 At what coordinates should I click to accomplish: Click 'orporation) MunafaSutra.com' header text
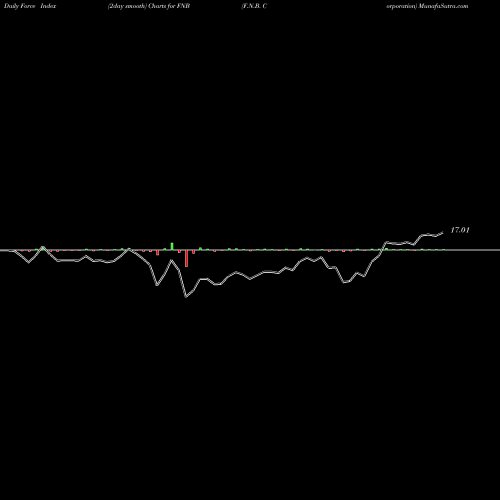click(x=427, y=6)
